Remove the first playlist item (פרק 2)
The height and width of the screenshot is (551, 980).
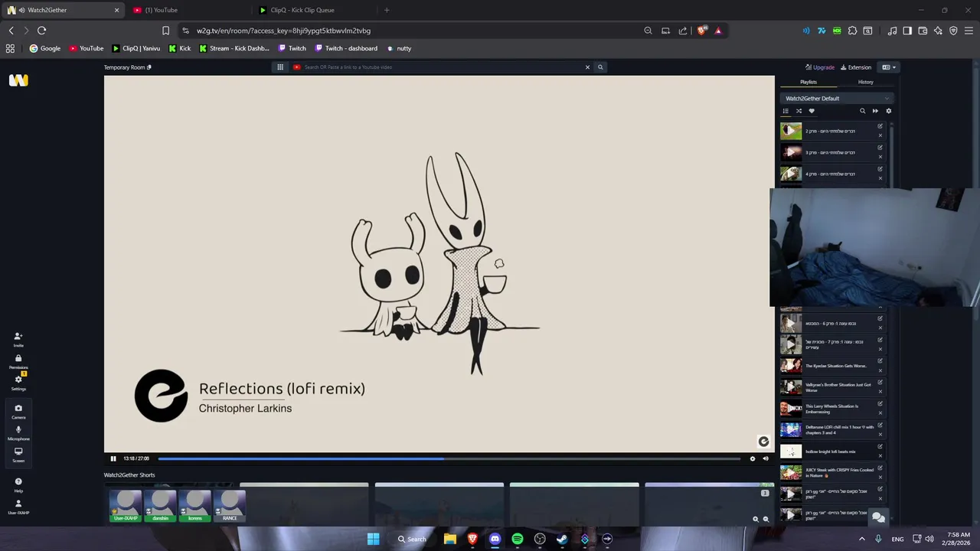pyautogui.click(x=880, y=135)
